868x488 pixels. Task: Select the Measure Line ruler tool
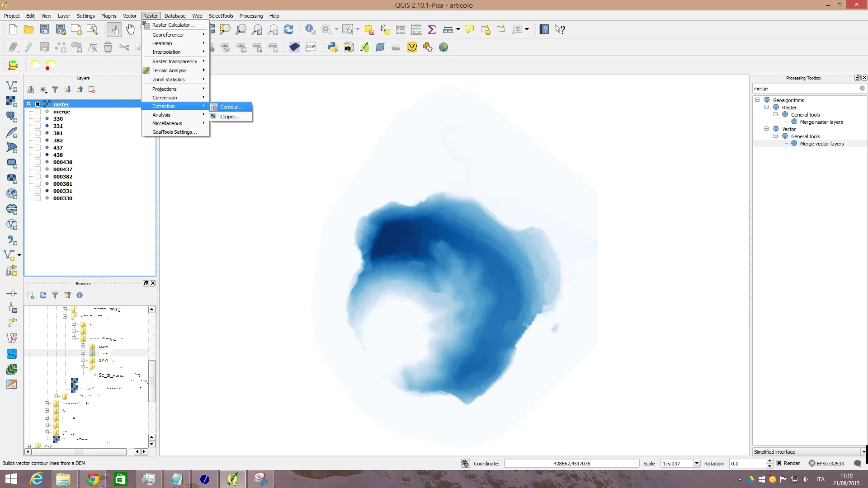448,29
